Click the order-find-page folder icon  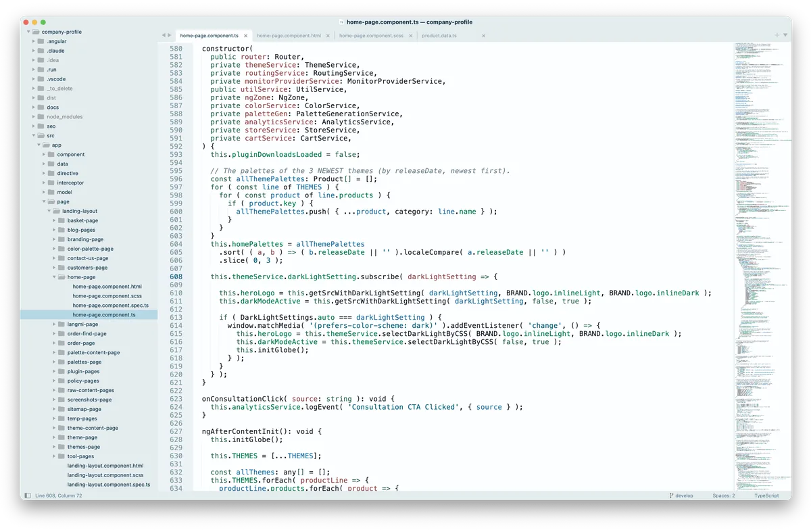62,333
